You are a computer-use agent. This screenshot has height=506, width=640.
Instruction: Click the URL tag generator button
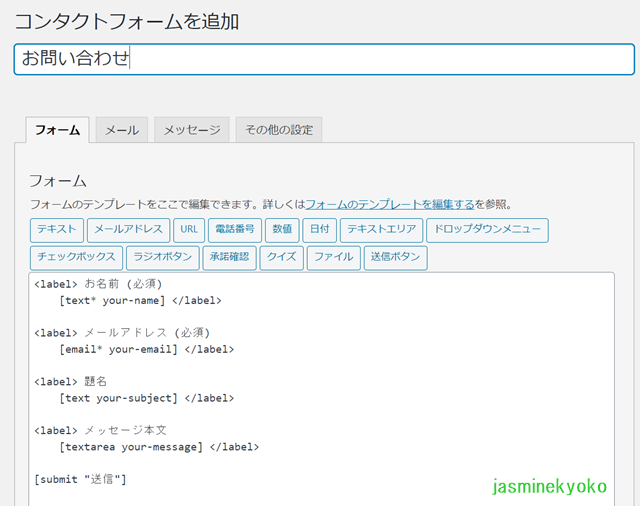pos(189,230)
